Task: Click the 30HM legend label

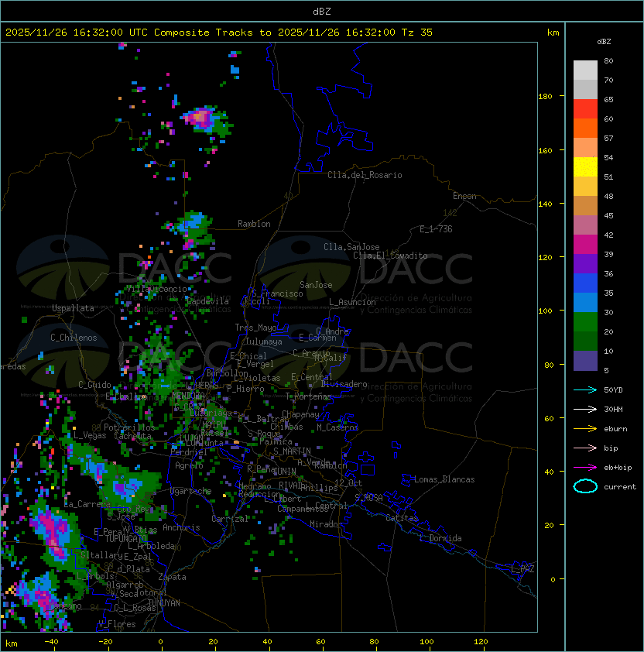Action: tap(613, 409)
